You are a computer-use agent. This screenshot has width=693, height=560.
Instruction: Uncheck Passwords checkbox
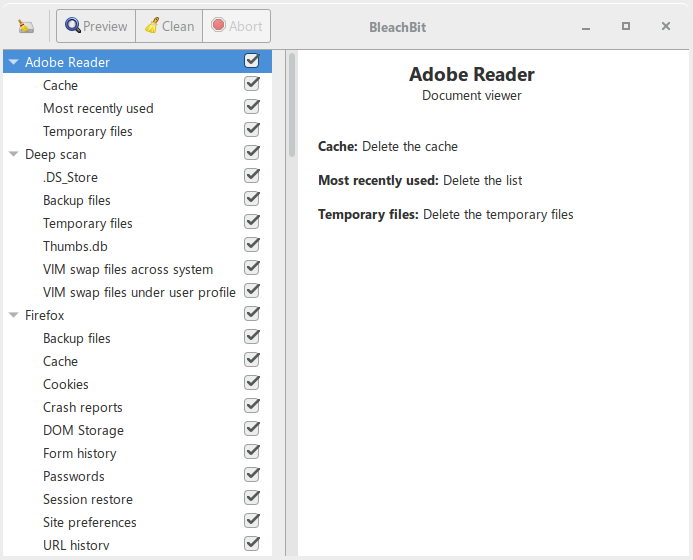[251, 474]
